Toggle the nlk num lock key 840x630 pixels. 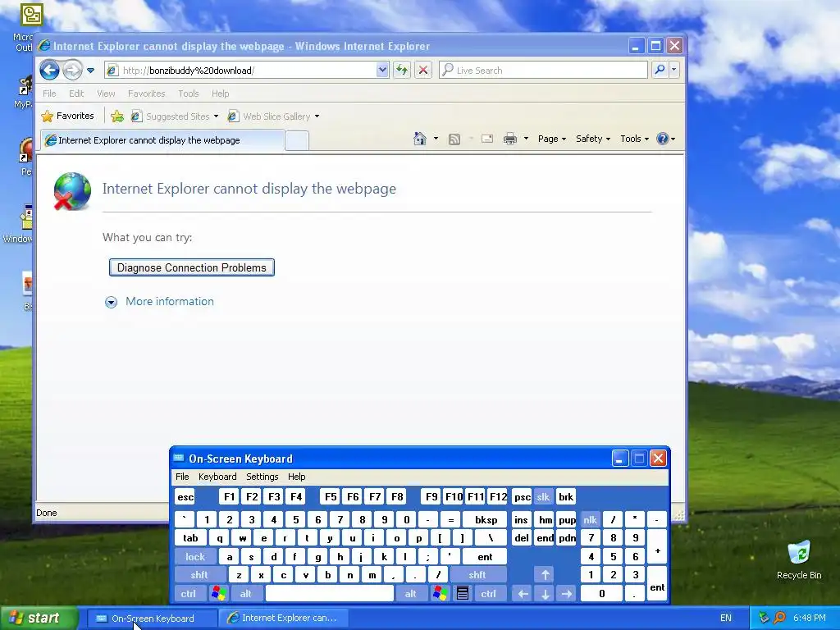(x=590, y=519)
